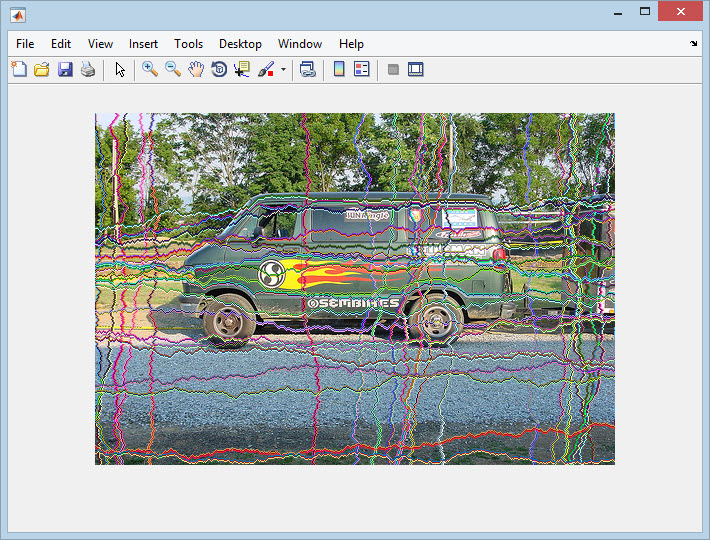Close the figure window
The image size is (710, 540).
click(681, 12)
